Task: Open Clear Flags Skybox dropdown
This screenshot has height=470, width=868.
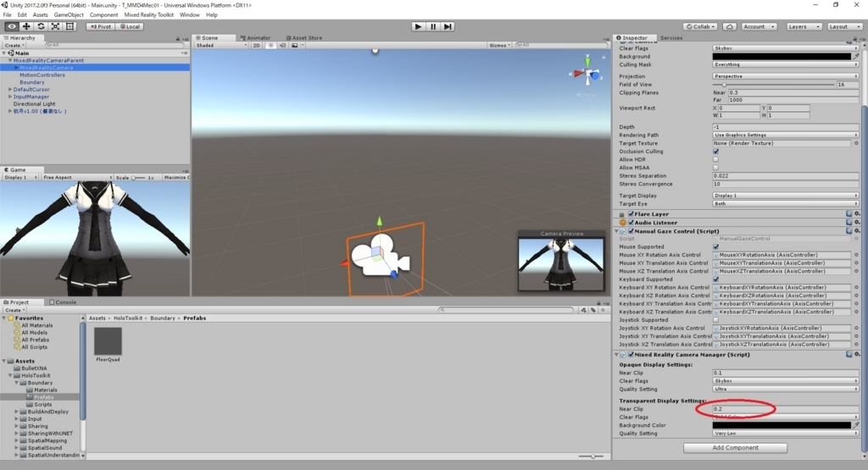Action: click(785, 48)
